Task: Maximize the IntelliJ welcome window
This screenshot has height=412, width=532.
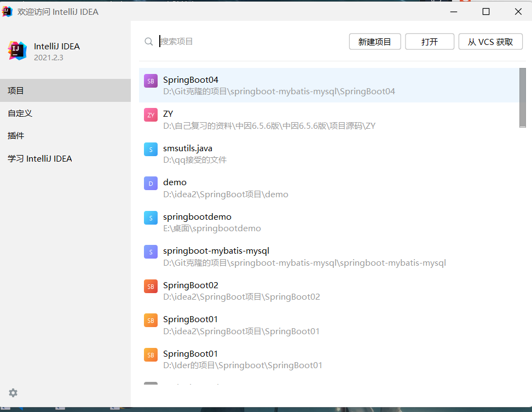Action: click(x=486, y=12)
